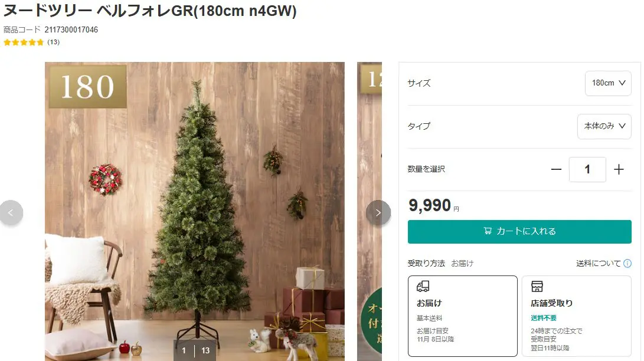Image resolution: width=644 pixels, height=361 pixels.
Task: Click the delivery truck icon
Action: [x=423, y=286]
